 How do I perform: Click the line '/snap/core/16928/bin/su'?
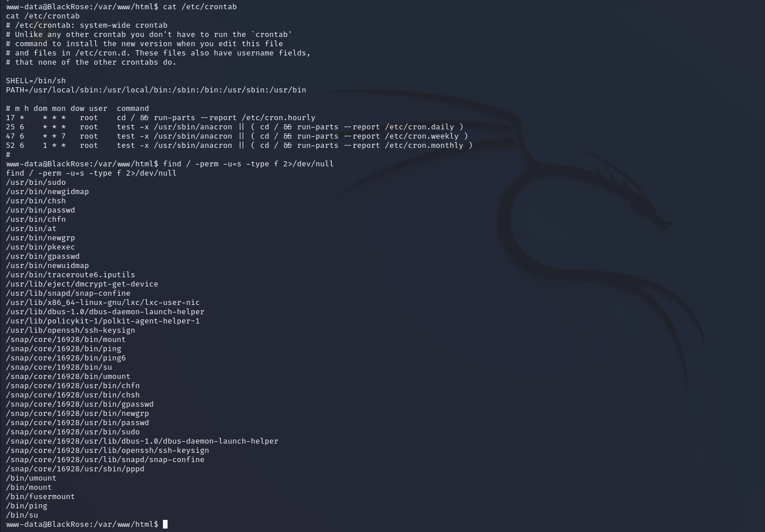point(59,367)
